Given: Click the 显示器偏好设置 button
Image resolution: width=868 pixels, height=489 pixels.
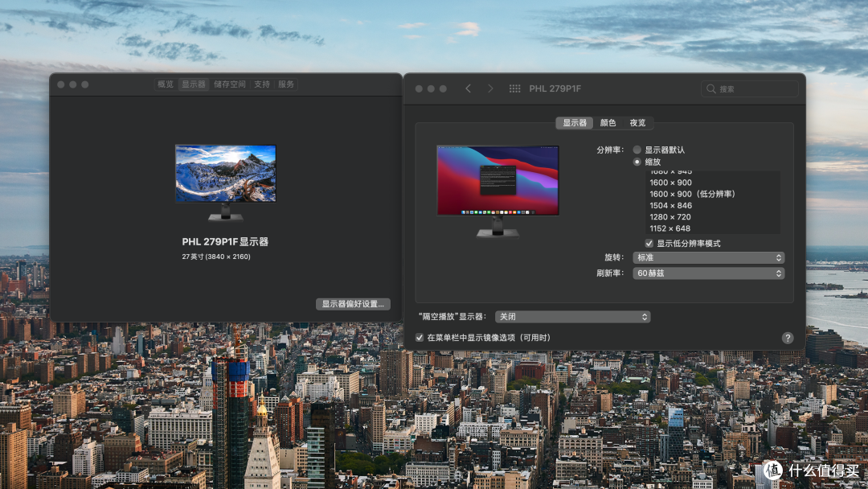Looking at the screenshot, I should click(352, 303).
